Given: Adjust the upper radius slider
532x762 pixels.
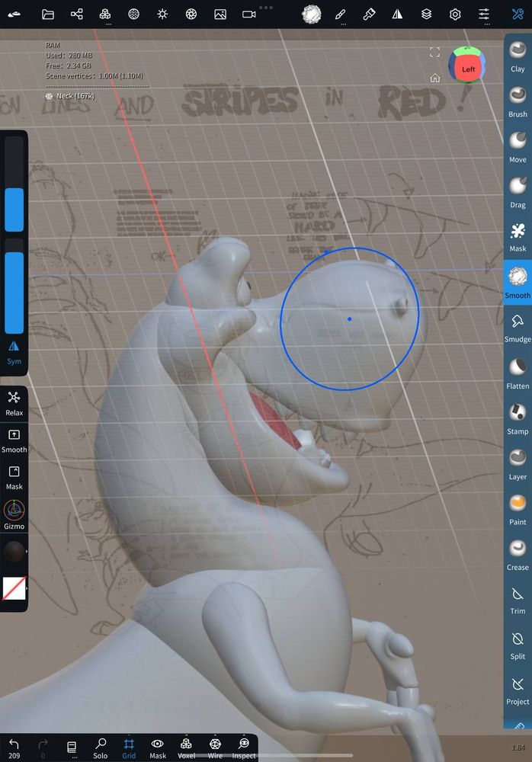Looking at the screenshot, I should pos(14,184).
